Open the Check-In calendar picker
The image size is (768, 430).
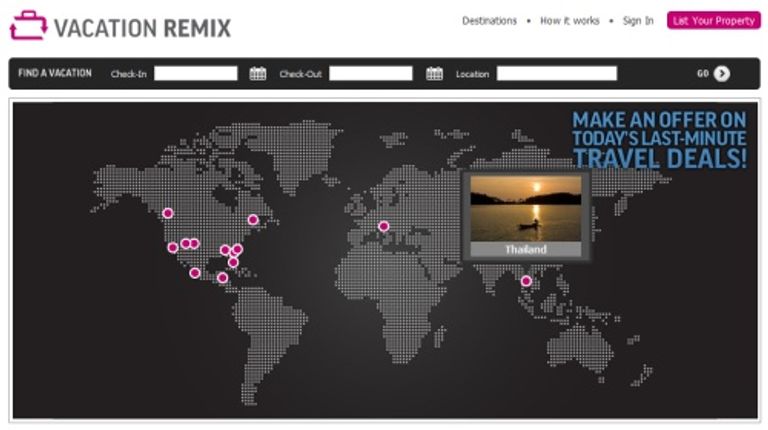[x=258, y=73]
